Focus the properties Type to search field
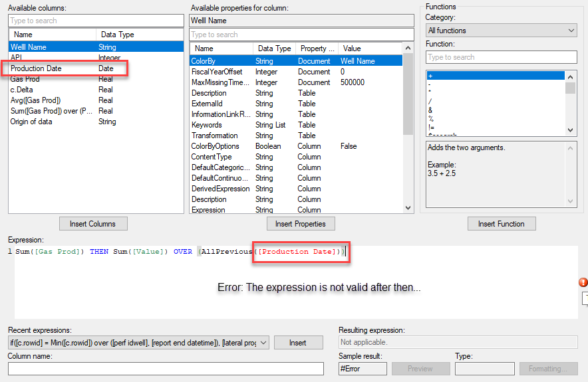Image resolution: width=588 pixels, height=382 pixels. pyautogui.click(x=301, y=35)
